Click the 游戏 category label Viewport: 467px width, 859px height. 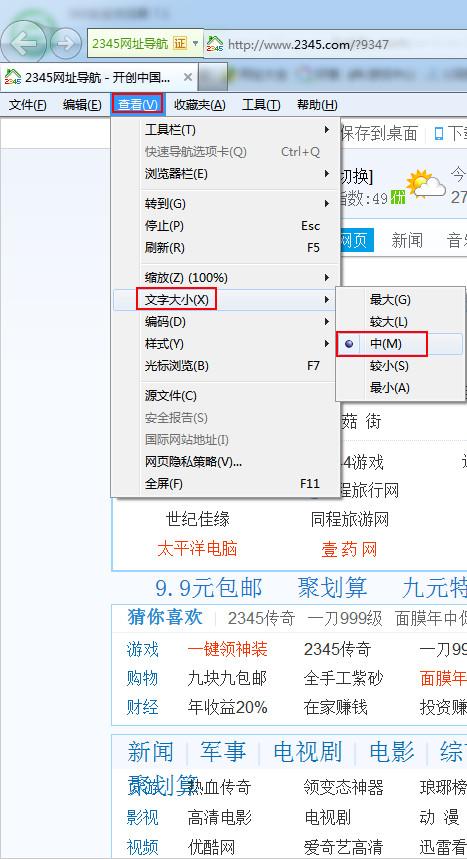pos(143,649)
